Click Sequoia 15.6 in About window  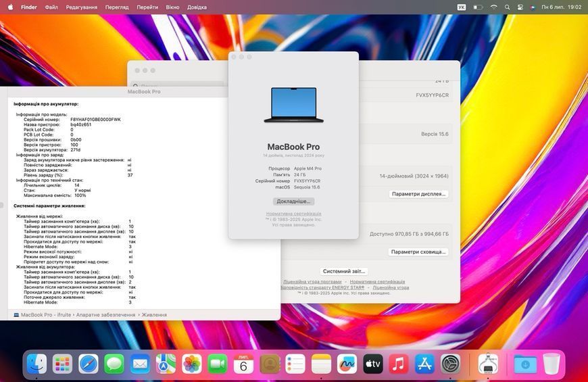(307, 187)
